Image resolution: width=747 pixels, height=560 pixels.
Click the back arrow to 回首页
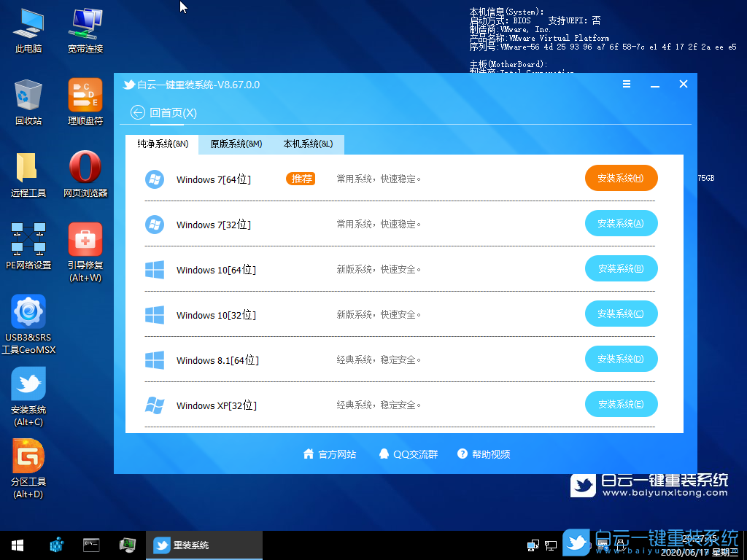pyautogui.click(x=138, y=112)
